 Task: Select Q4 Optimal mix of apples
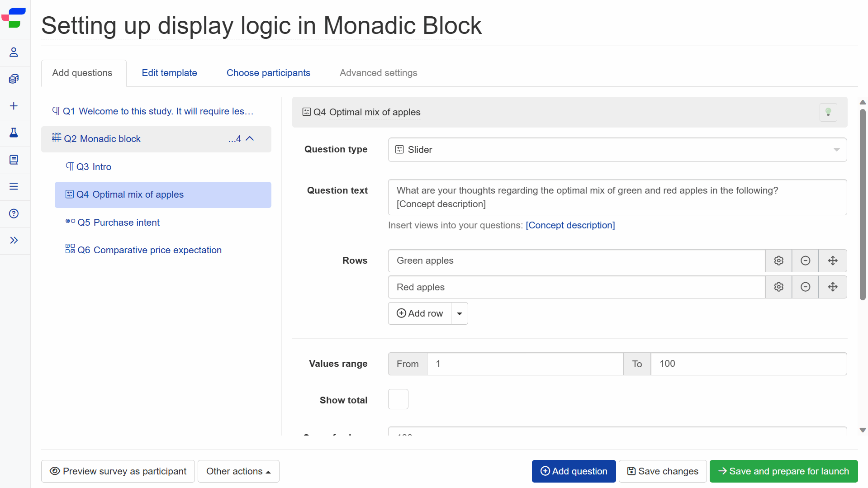click(163, 195)
